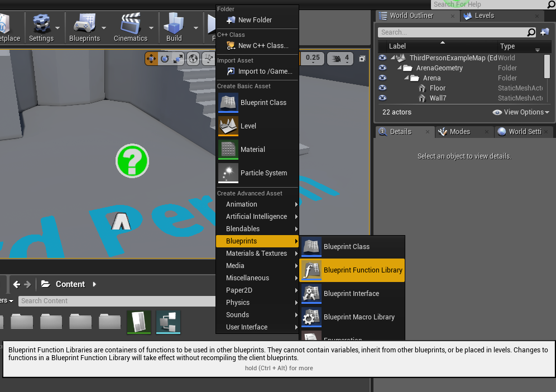The image size is (556, 392).
Task: Select Blueprint Interface in submenu
Action: pos(352,293)
